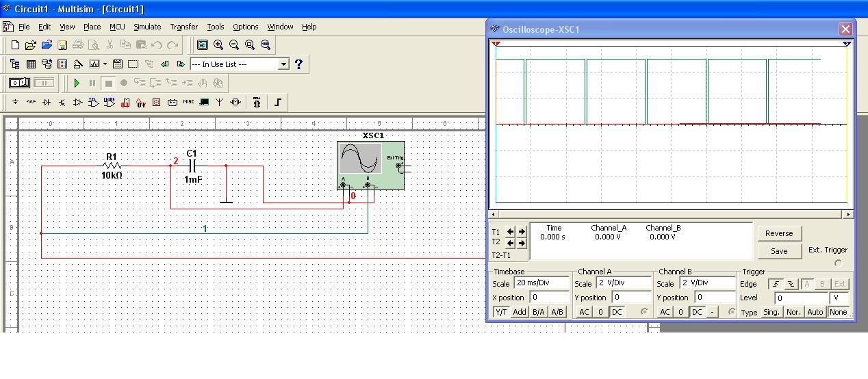This screenshot has width=868, height=379.
Task: Set Channel A coupling to AC
Action: click(583, 312)
